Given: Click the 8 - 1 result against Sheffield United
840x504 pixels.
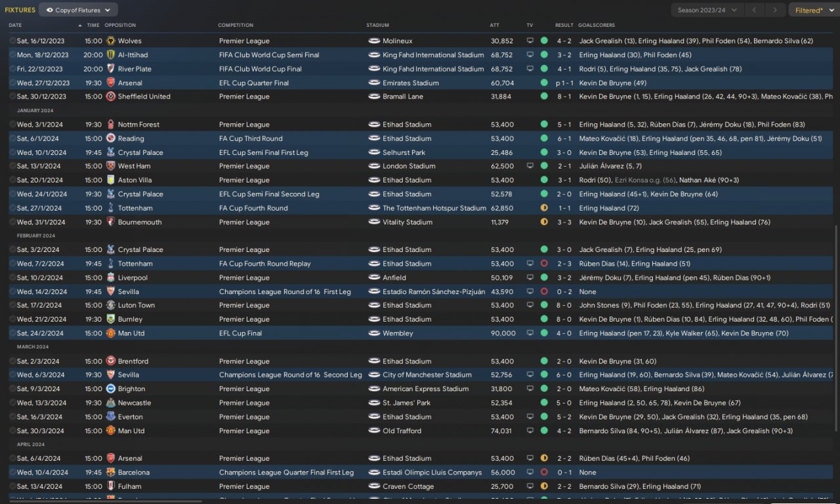Looking at the screenshot, I should click(x=564, y=96).
